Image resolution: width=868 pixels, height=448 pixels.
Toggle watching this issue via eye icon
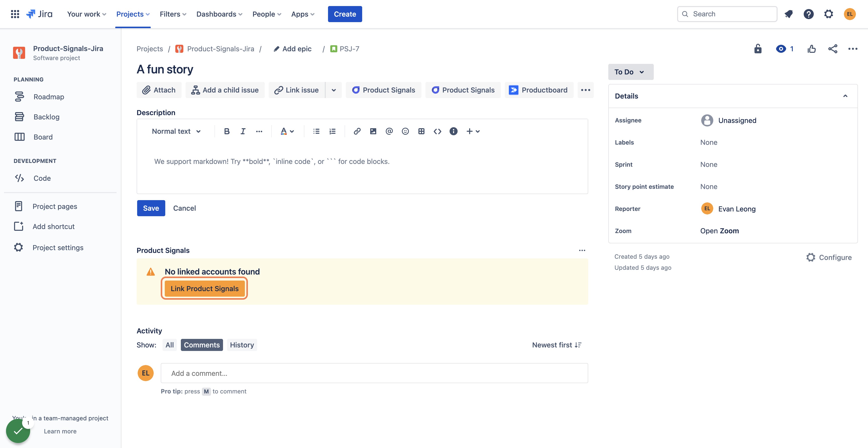click(x=784, y=49)
